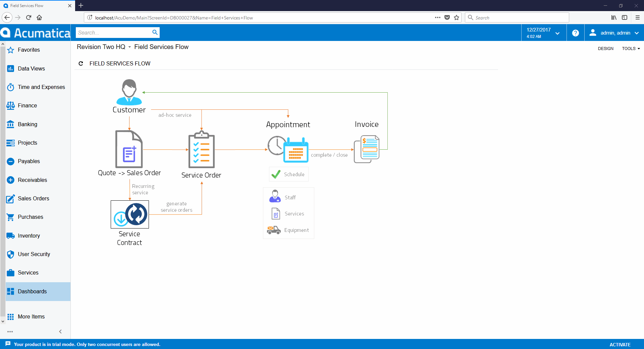644x349 pixels.
Task: Click the Acumatica search input field
Action: click(x=113, y=33)
